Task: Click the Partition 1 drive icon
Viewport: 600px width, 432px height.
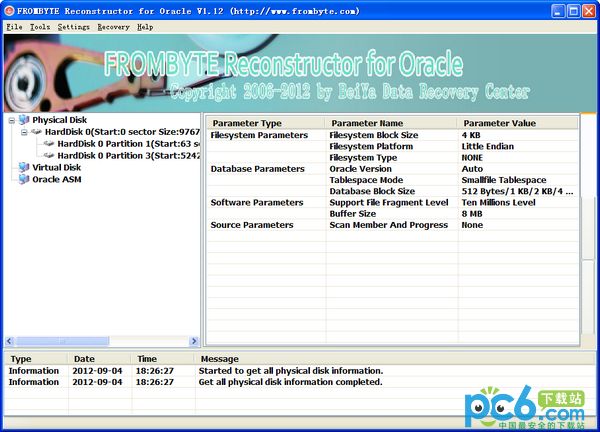Action: click(49, 144)
